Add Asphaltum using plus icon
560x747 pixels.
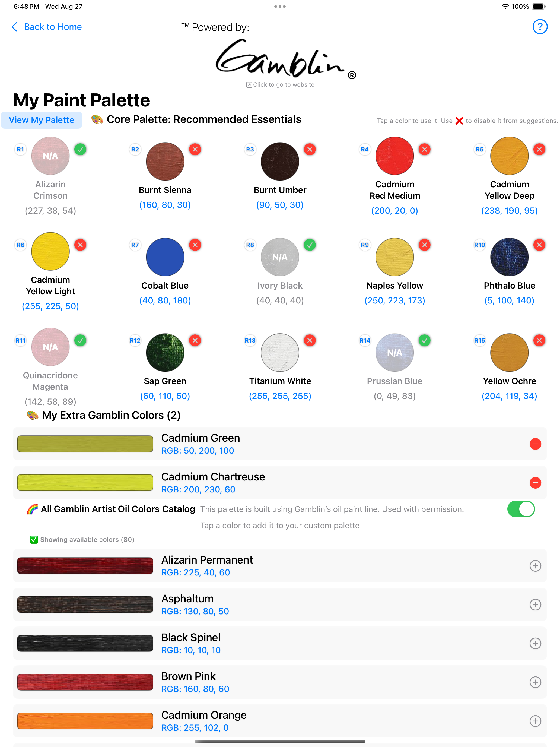[535, 604]
